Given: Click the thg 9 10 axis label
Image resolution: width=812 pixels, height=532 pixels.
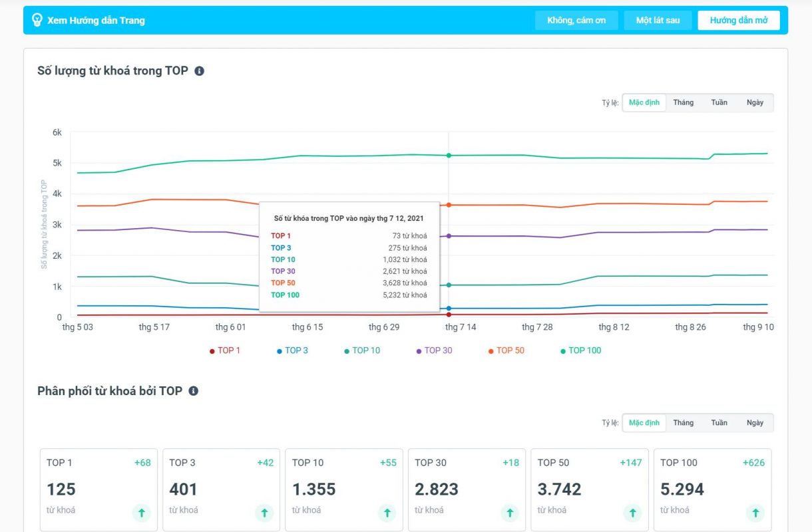Looking at the screenshot, I should coord(758,327).
